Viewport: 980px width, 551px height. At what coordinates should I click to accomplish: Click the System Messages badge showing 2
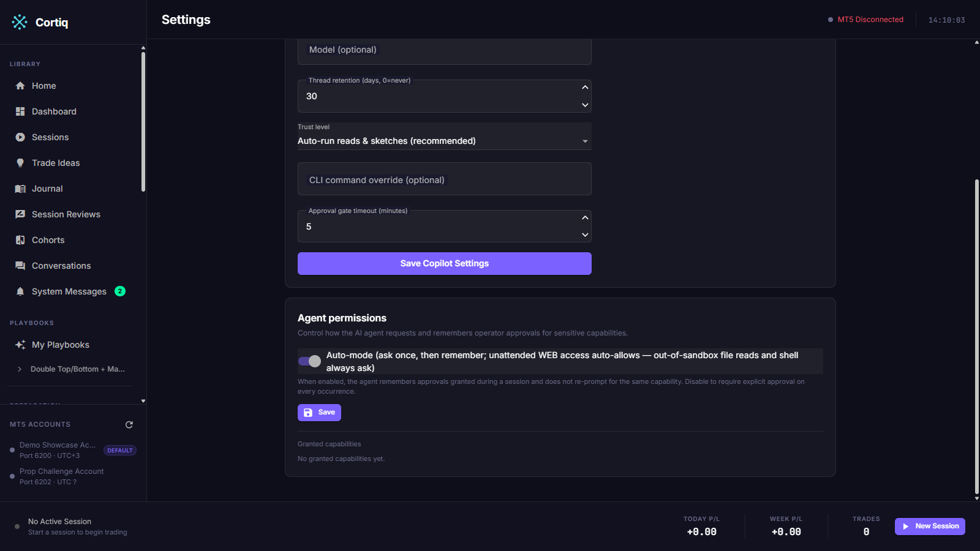tap(120, 291)
